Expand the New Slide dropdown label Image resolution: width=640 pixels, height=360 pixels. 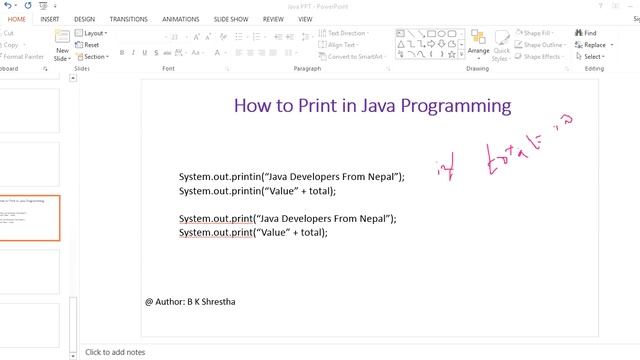(62, 55)
